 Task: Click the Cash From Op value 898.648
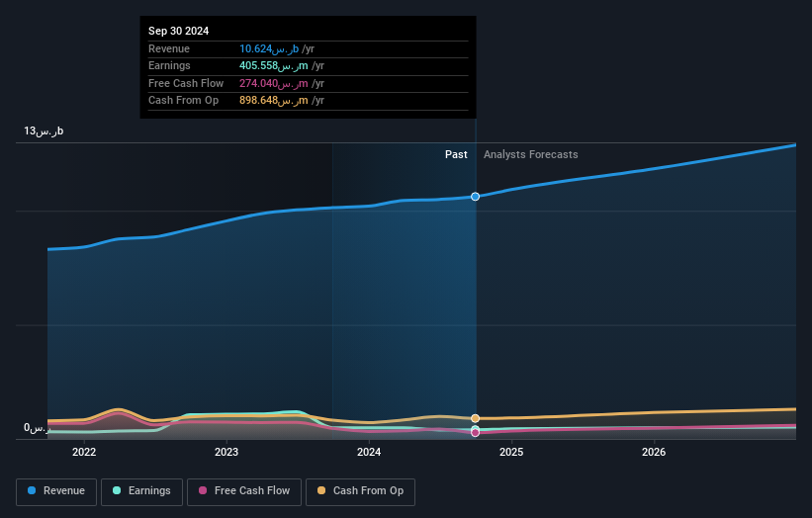[274, 101]
